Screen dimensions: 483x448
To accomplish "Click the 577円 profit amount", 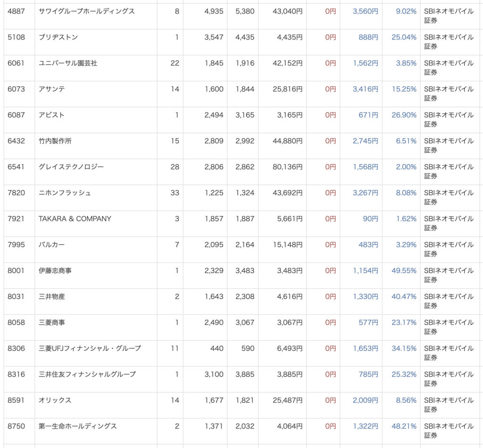I will pos(368,322).
